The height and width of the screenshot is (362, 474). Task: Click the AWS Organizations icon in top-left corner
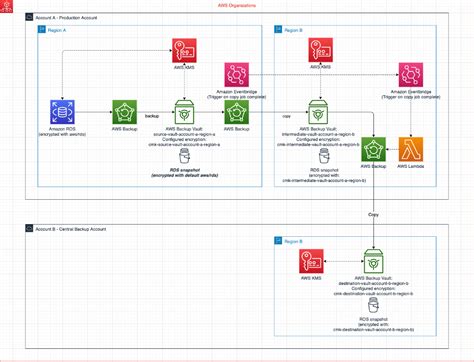[x=6, y=6]
